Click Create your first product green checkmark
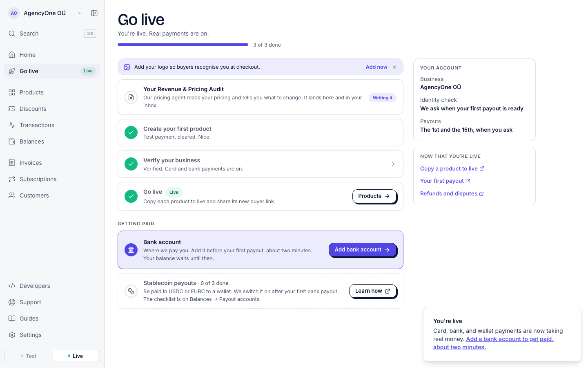This screenshot has width=588, height=368. pos(131,132)
